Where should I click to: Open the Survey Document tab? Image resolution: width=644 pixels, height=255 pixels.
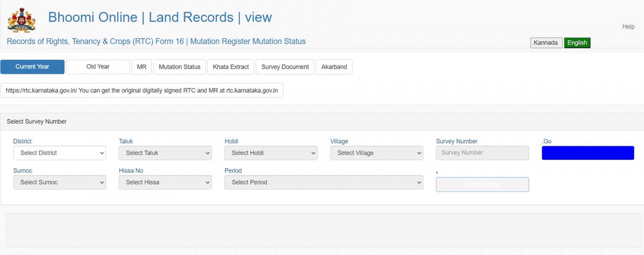click(285, 67)
